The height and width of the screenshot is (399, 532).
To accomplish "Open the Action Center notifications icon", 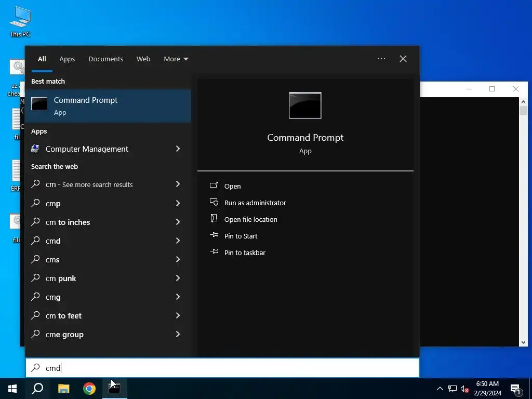I will pos(516,389).
